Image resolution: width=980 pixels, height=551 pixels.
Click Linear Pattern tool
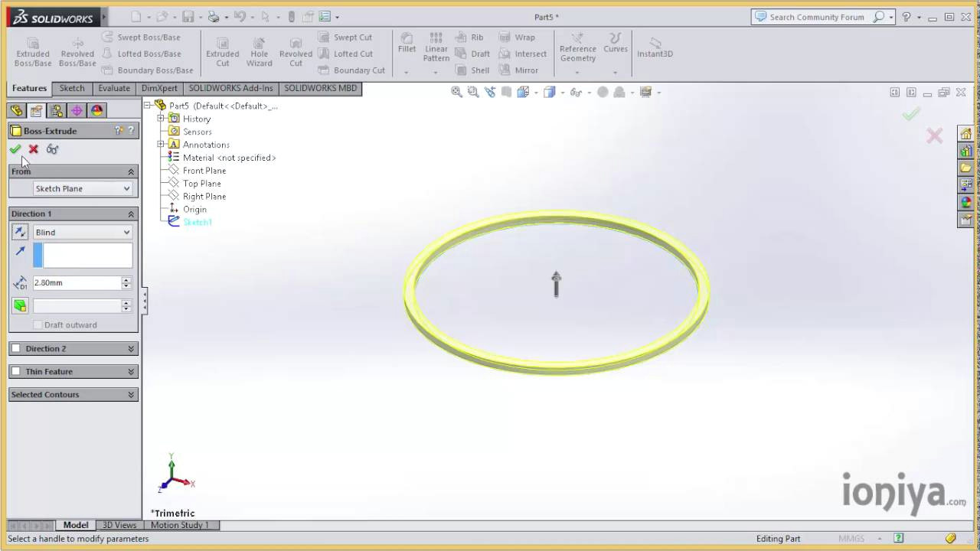pyautogui.click(x=436, y=47)
